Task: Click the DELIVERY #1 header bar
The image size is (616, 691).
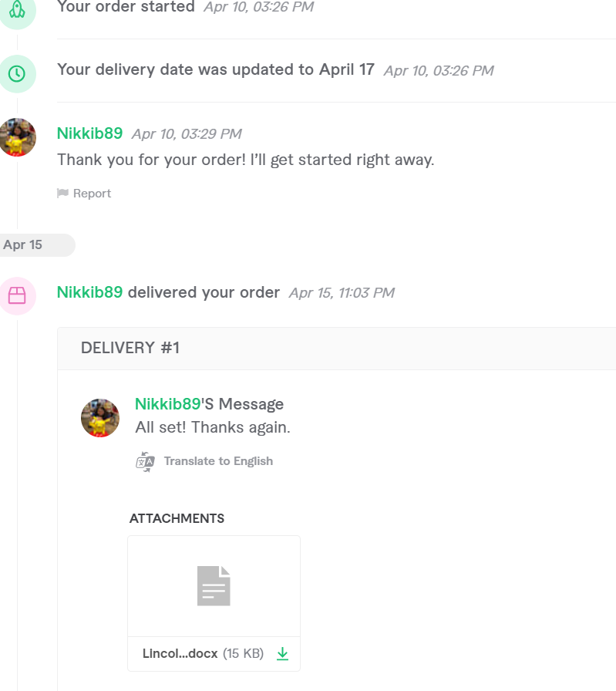Action: click(x=337, y=348)
